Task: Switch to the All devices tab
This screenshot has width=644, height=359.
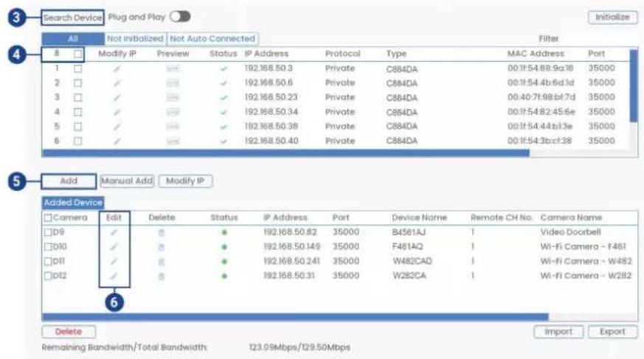Action: click(x=73, y=38)
